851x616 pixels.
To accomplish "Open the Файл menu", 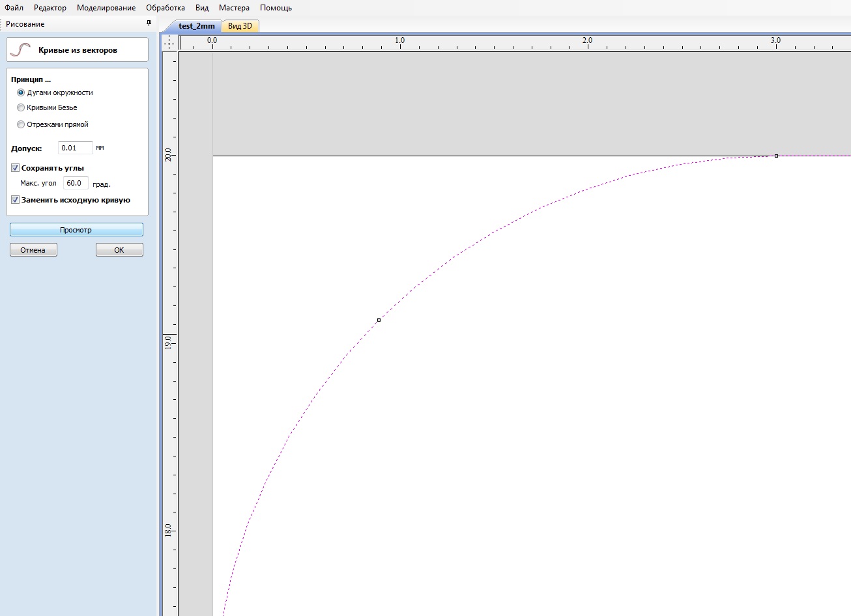I will point(14,8).
